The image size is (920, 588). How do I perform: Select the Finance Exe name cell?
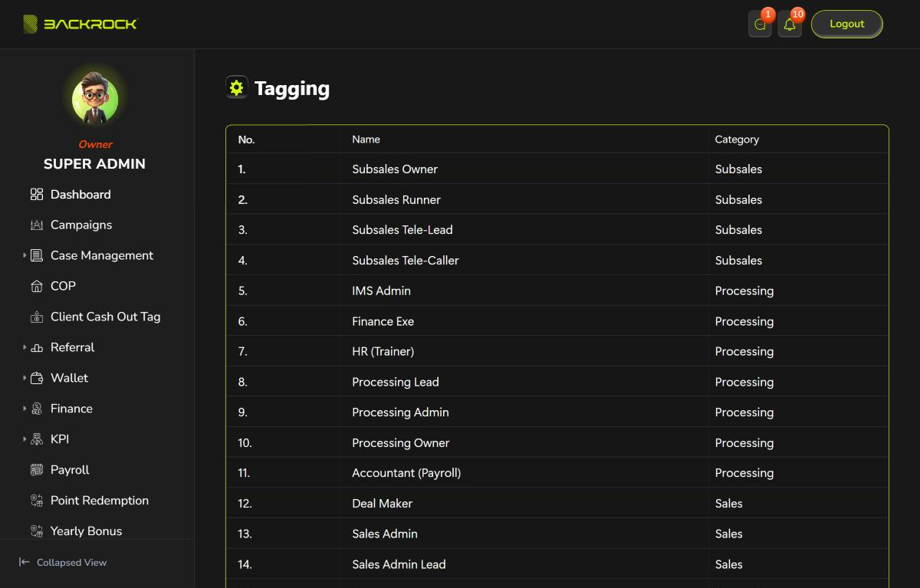pos(383,322)
